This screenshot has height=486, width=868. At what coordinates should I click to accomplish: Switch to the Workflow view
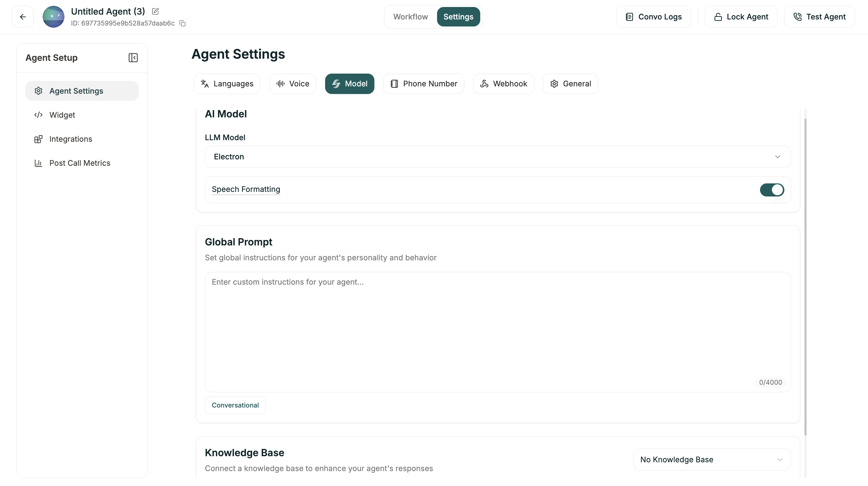[410, 17]
